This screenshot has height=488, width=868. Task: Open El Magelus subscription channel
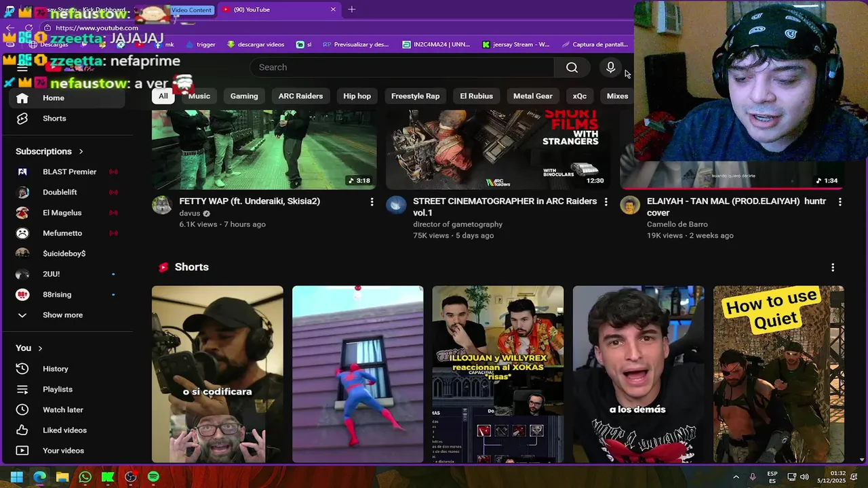(63, 213)
